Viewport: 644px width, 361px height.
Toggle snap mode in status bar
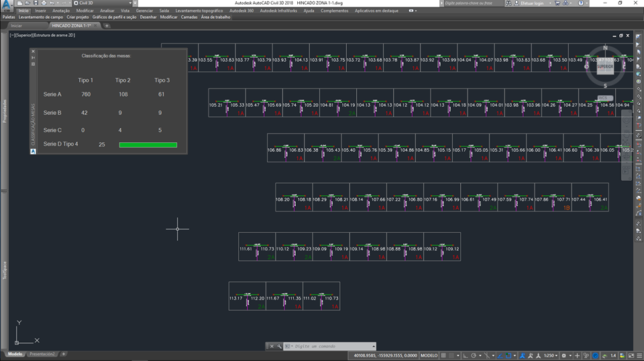(451, 356)
